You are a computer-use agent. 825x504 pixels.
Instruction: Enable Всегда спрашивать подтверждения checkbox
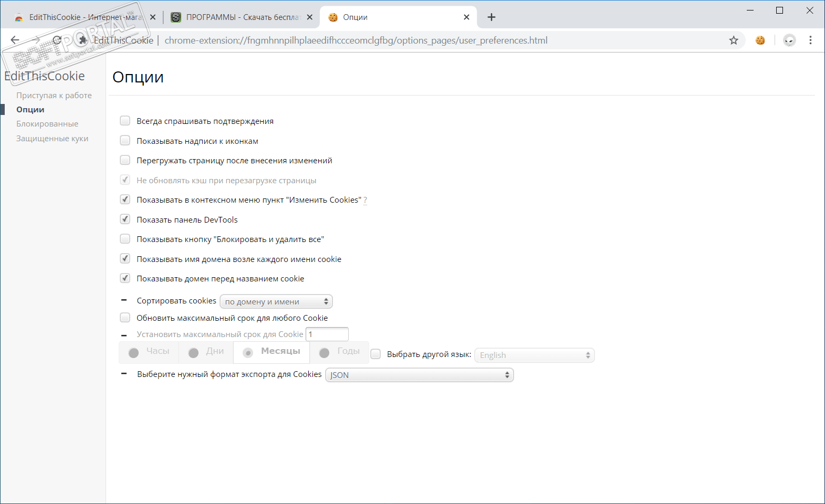click(125, 121)
